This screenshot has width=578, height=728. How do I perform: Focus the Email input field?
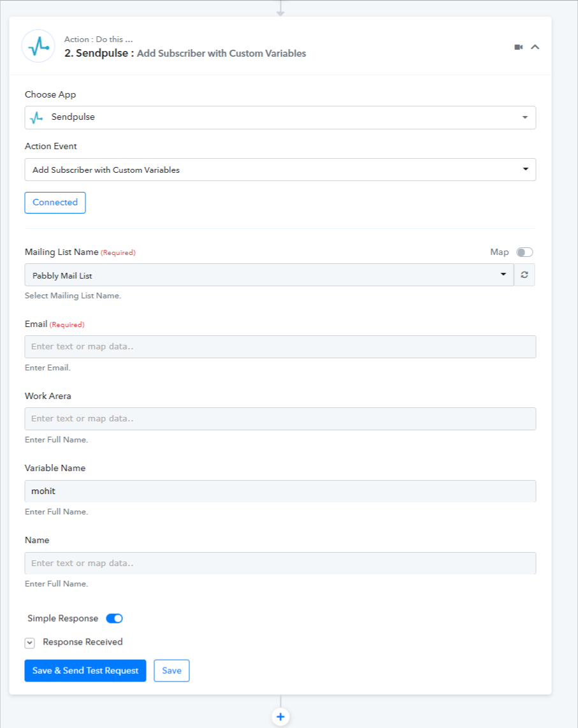pyautogui.click(x=280, y=347)
